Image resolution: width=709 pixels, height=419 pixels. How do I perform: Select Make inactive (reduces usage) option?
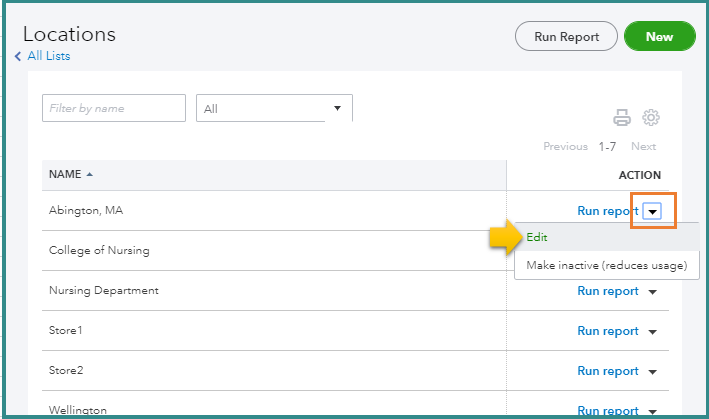[606, 266]
